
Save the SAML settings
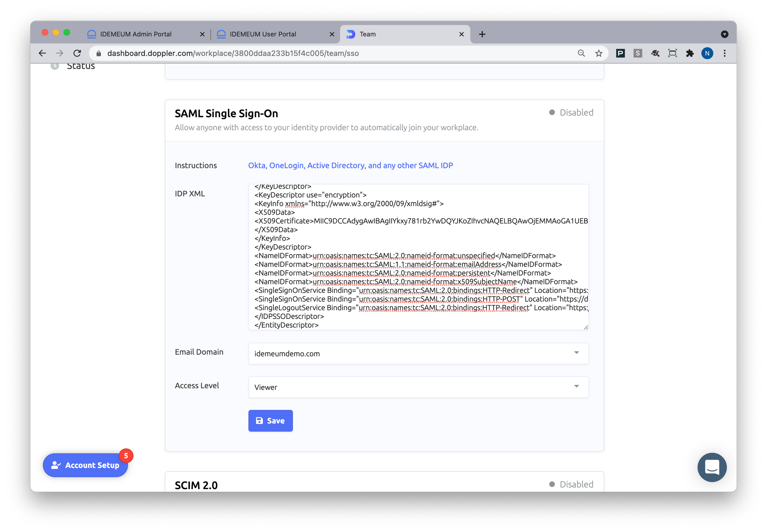point(270,421)
